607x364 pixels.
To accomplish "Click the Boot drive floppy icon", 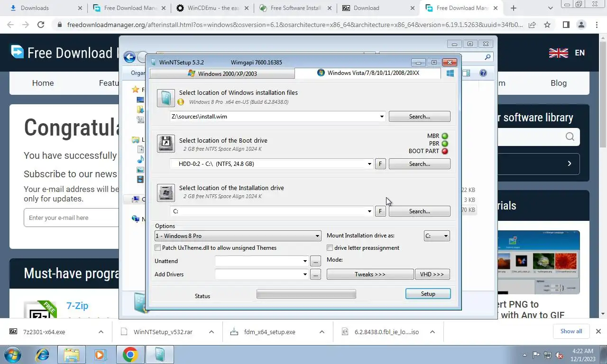I will (x=166, y=144).
